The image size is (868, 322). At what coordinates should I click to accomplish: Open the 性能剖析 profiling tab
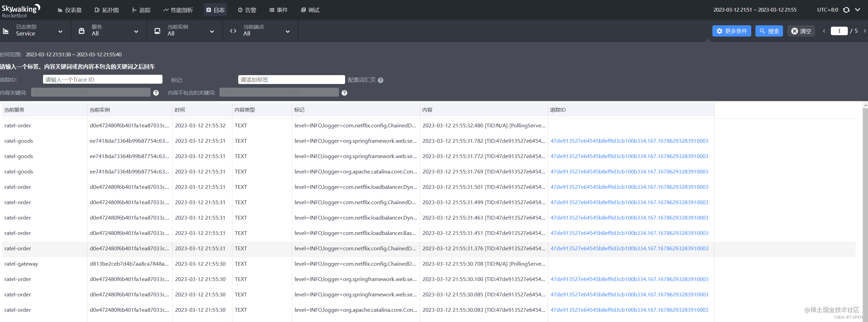coord(178,10)
